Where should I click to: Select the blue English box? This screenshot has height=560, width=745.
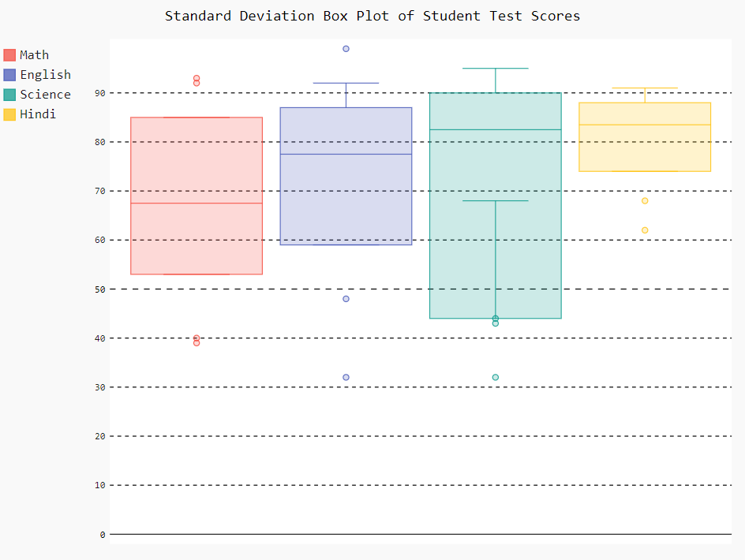pyautogui.click(x=346, y=197)
